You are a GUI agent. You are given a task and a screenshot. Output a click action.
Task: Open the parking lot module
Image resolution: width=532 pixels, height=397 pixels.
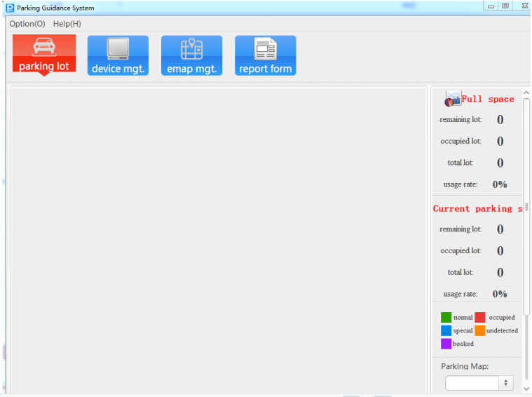pos(44,54)
